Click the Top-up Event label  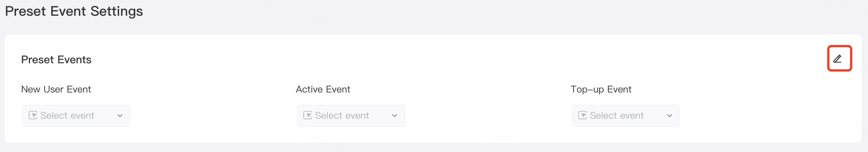[x=601, y=89]
